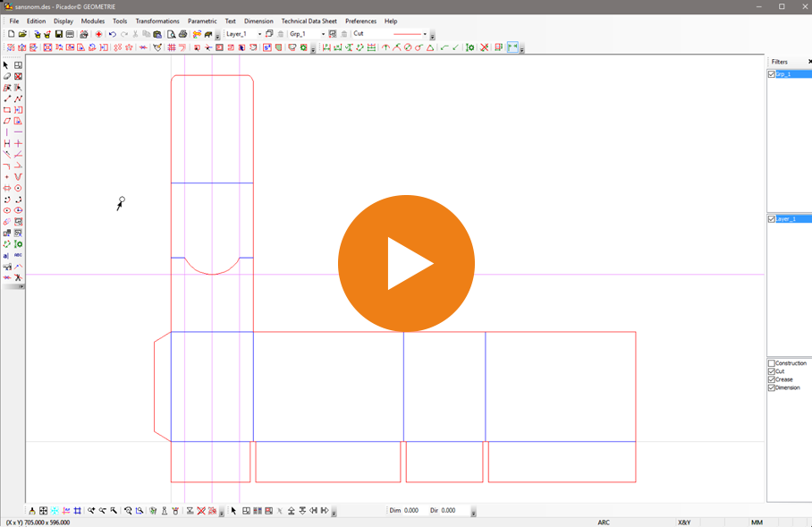Click the red grid icon
This screenshot has width=812, height=527.
pyautogui.click(x=172, y=47)
